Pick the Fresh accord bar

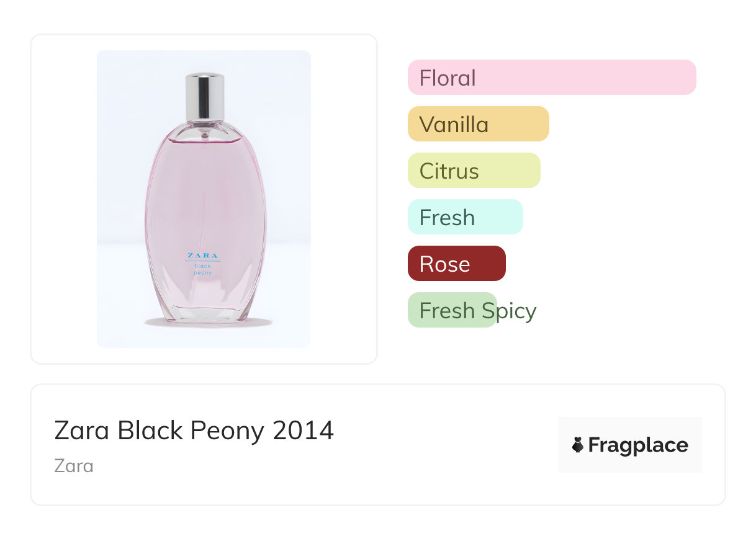(465, 217)
